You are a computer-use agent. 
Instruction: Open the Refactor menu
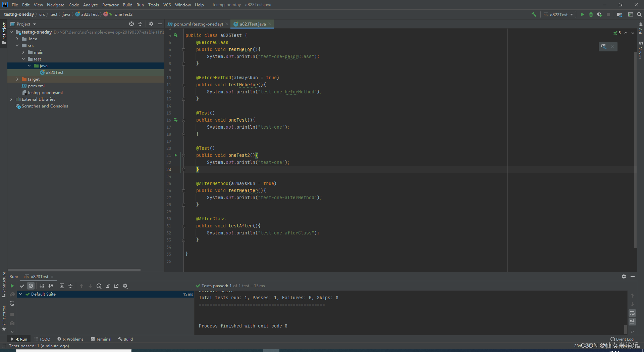[110, 5]
